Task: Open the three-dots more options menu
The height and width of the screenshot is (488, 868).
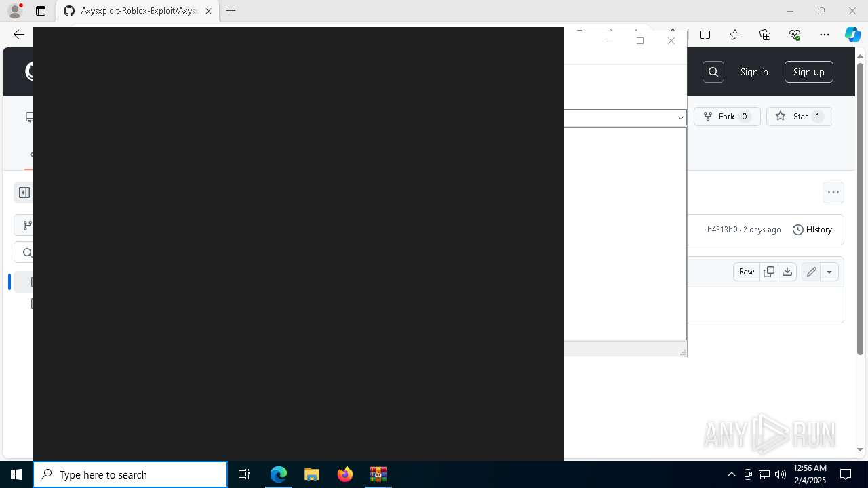Action: tap(833, 192)
